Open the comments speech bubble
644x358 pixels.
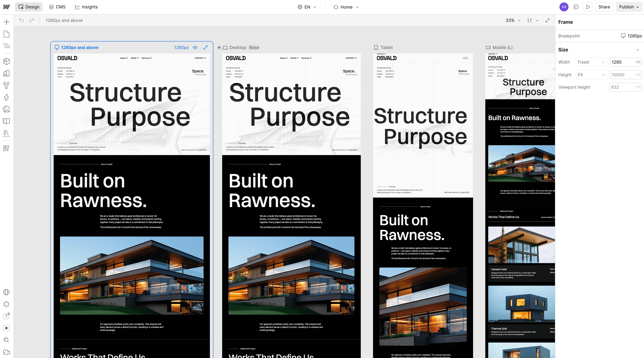point(576,7)
